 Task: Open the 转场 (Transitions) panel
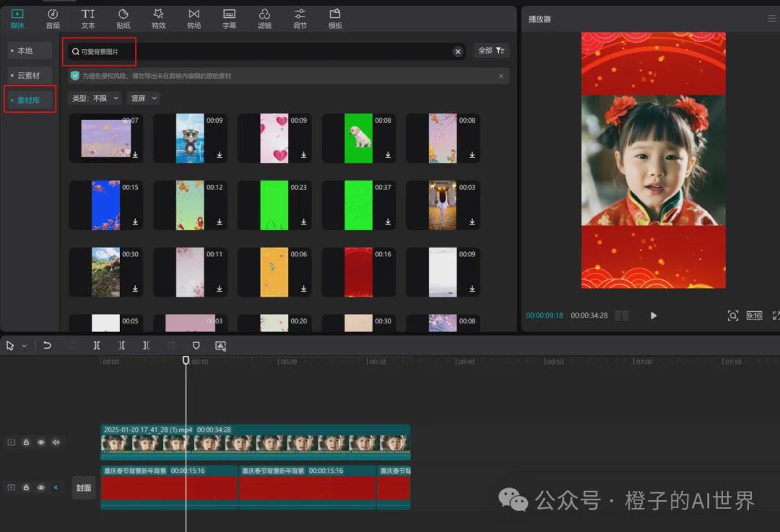coord(194,18)
